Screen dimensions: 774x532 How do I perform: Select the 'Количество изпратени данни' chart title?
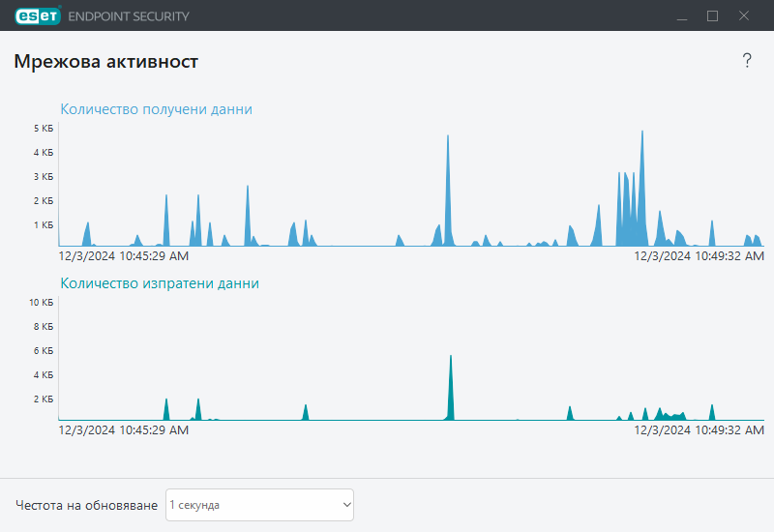point(160,283)
